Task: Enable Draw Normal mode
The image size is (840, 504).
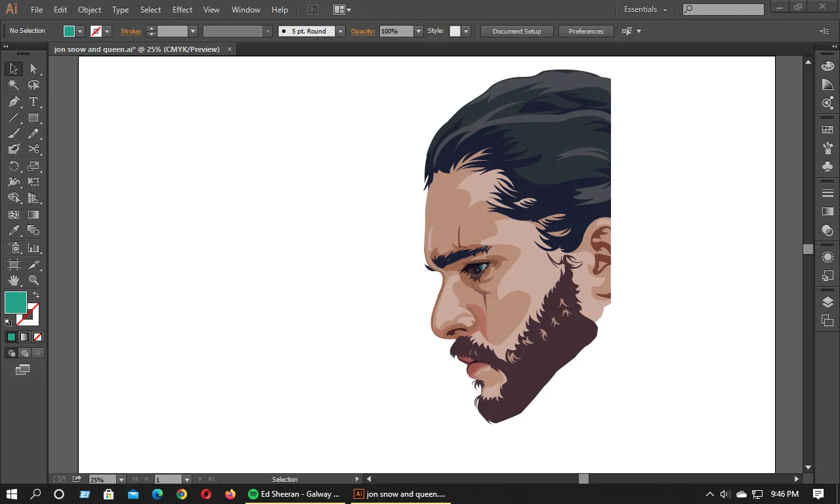Action: 11,353
